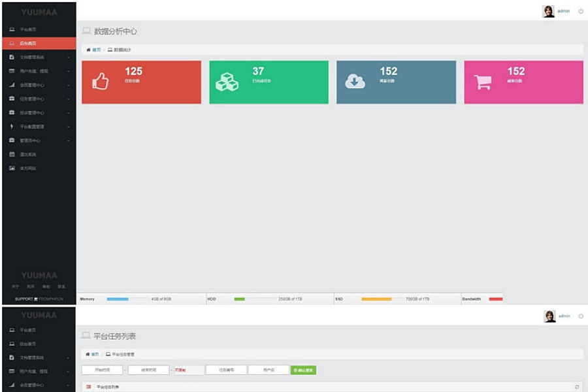Click the 会员管理中心 bar-chart icon, 数据分析中心 sidebar
The width and height of the screenshot is (588, 392).
[12, 85]
